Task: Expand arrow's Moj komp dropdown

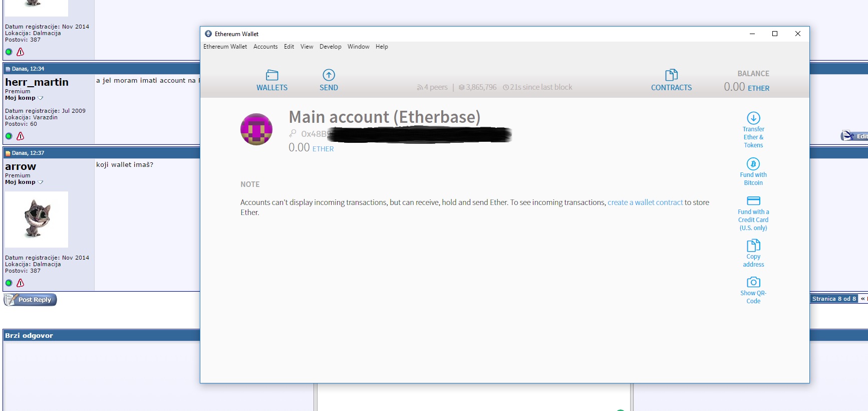Action: pyautogui.click(x=41, y=182)
